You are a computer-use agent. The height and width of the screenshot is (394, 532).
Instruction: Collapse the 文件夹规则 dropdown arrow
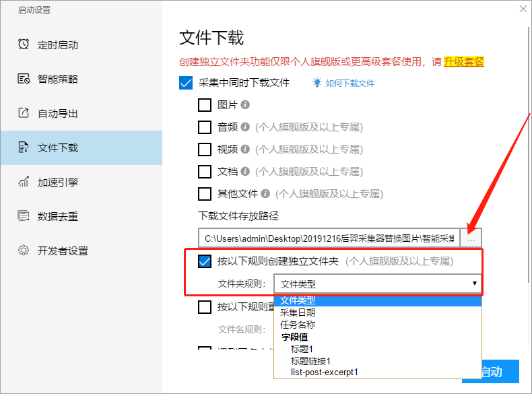(x=474, y=284)
